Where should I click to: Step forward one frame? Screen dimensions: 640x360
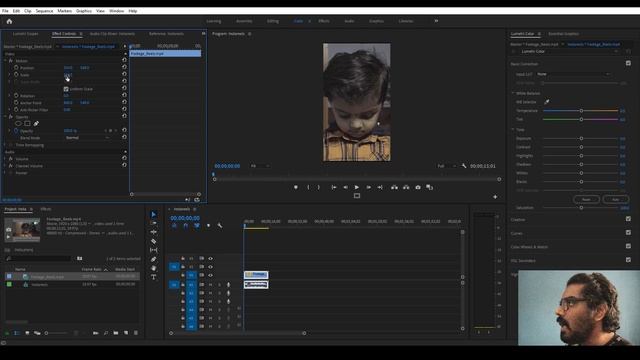[x=369, y=187]
